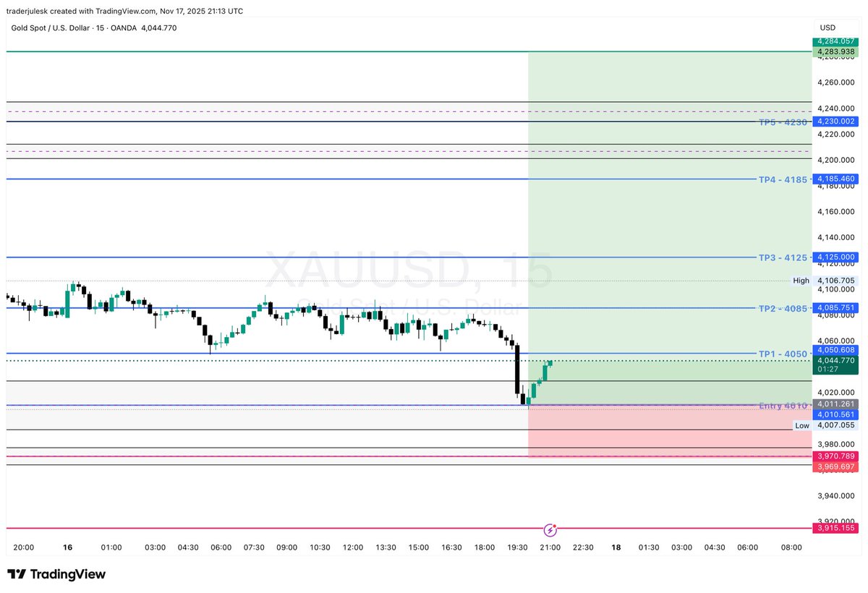Select the TP1 - 4050 label
This screenshot has width=868, height=593.
783,354
